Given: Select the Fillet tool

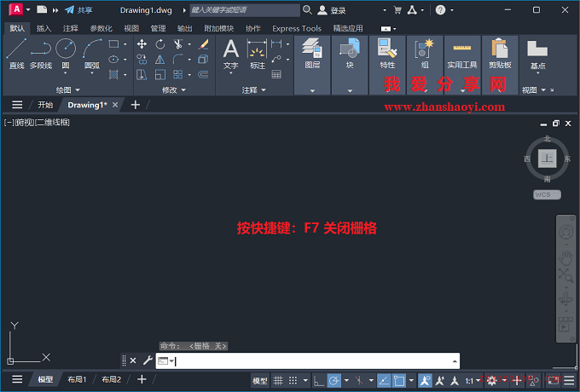Looking at the screenshot, I should point(178,60).
